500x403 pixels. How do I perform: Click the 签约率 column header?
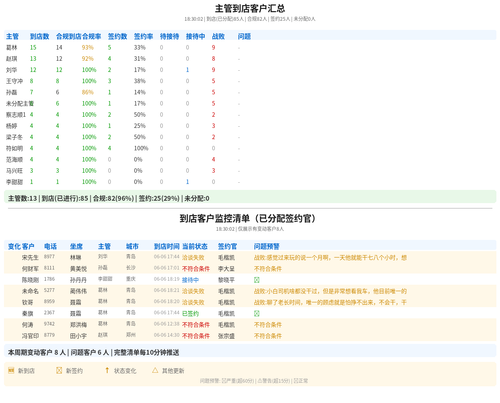143,36
